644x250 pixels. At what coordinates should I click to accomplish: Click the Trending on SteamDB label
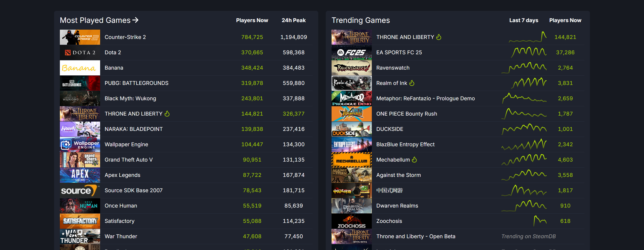(529, 236)
